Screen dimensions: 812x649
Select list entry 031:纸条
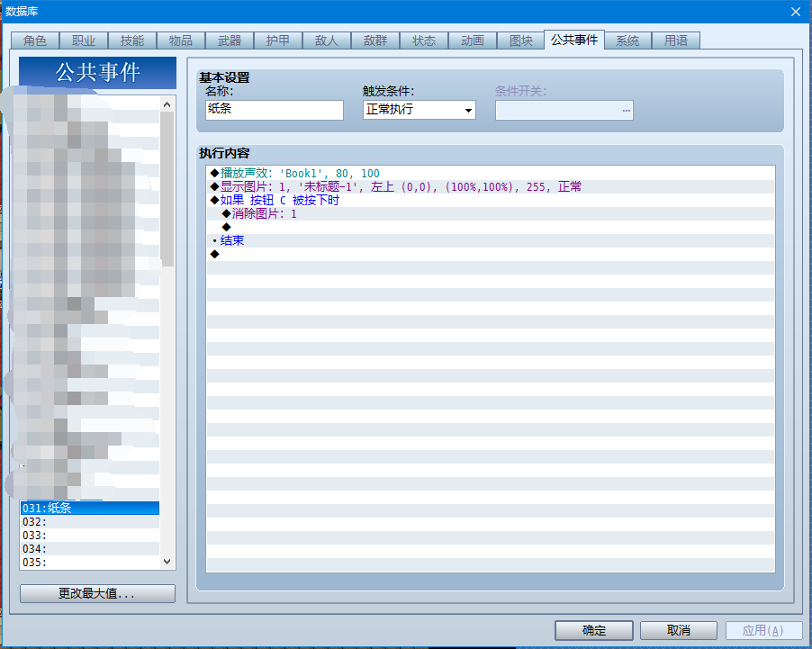tap(90, 508)
